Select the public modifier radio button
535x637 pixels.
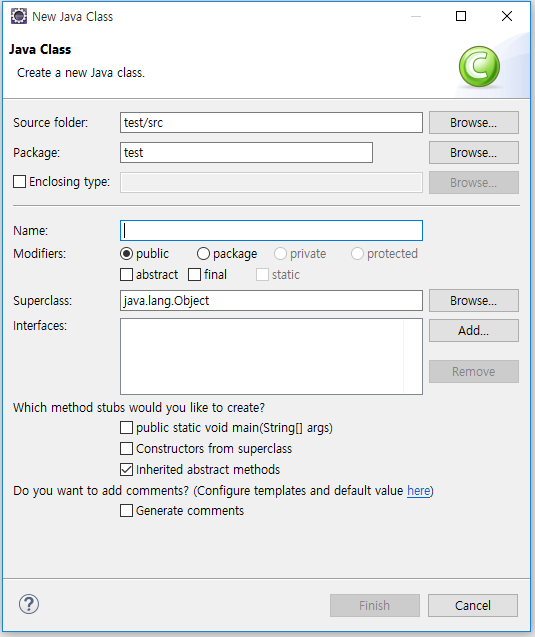(126, 254)
